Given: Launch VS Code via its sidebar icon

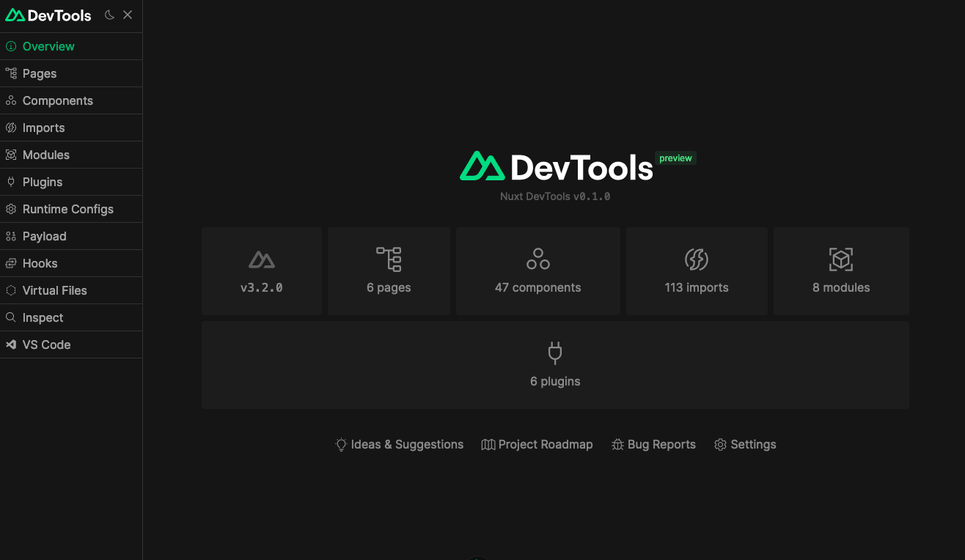Looking at the screenshot, I should point(10,345).
